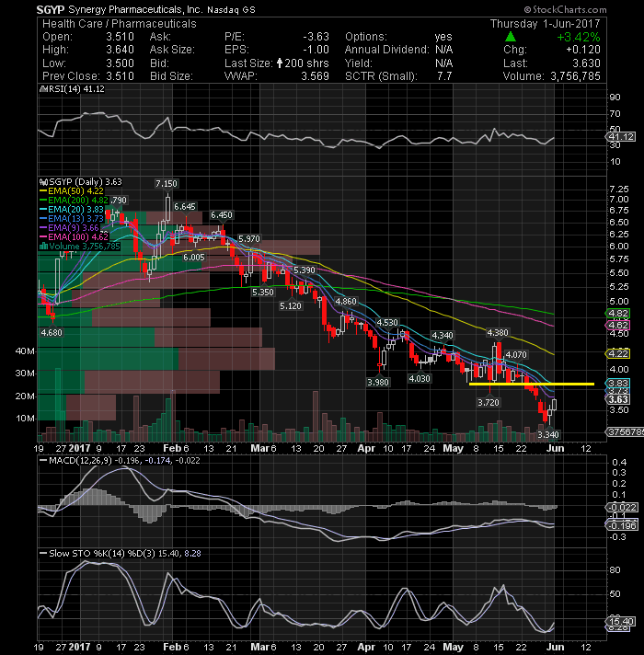Open the StockCharts.com watermark link
Screen dimensions: 644x655
point(565,9)
